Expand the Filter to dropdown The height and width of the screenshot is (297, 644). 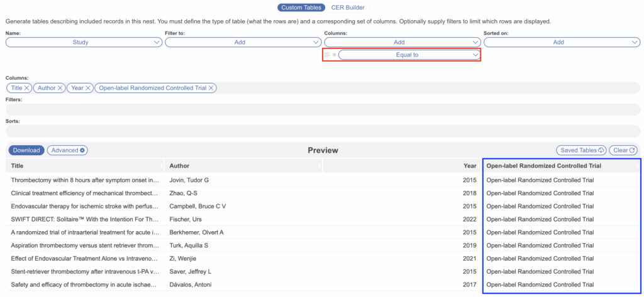coord(243,42)
